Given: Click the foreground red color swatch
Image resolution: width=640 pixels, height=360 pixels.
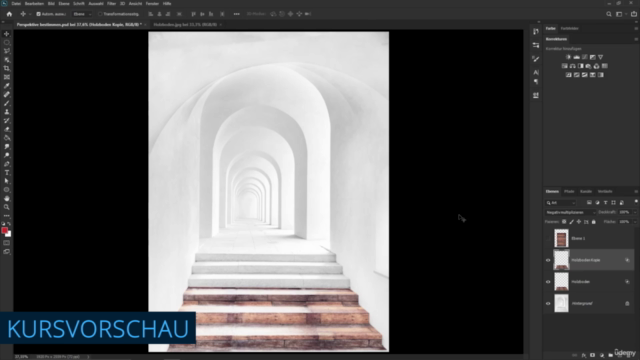Looking at the screenshot, I should pyautogui.click(x=4, y=231).
